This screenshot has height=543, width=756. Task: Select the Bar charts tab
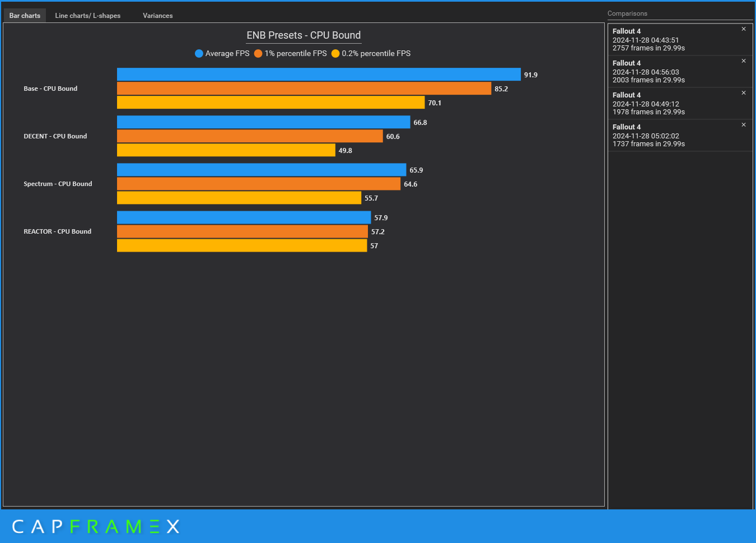pyautogui.click(x=25, y=16)
